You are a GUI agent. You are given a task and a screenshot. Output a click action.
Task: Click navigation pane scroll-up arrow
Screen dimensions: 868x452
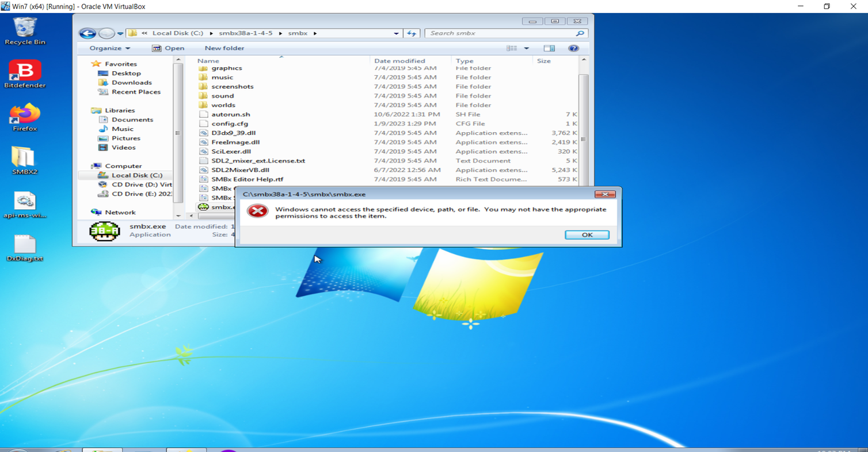tap(178, 60)
